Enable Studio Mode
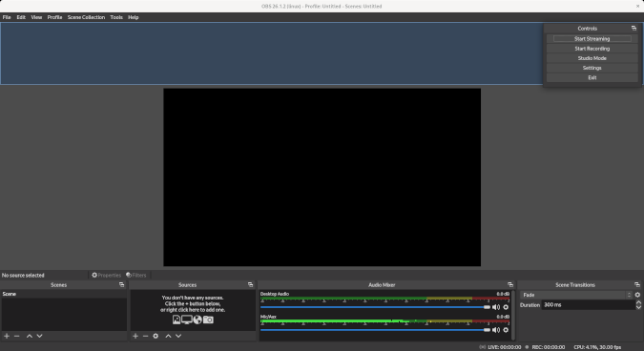Image resolution: width=644 pixels, height=351 pixels. pos(592,58)
